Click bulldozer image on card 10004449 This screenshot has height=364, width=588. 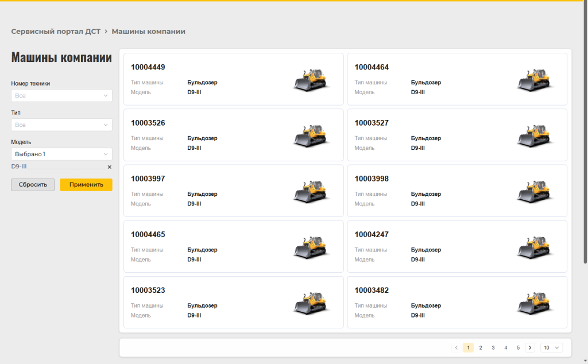311,80
